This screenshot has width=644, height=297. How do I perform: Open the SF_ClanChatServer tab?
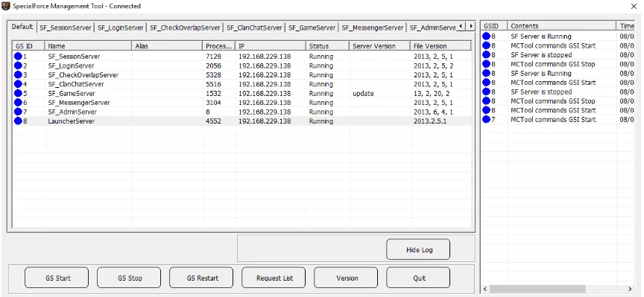pos(254,28)
